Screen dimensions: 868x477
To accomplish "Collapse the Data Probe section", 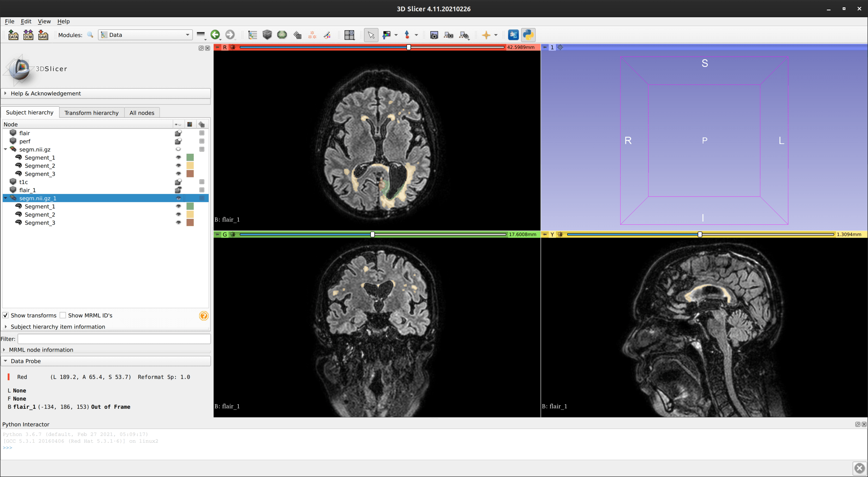I will point(25,361).
